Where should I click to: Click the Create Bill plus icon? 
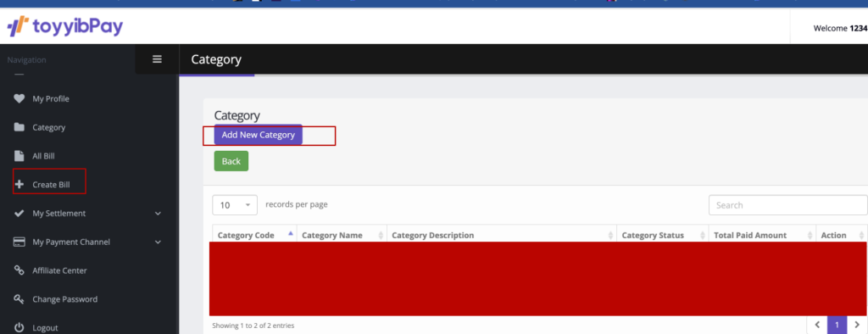coord(19,185)
